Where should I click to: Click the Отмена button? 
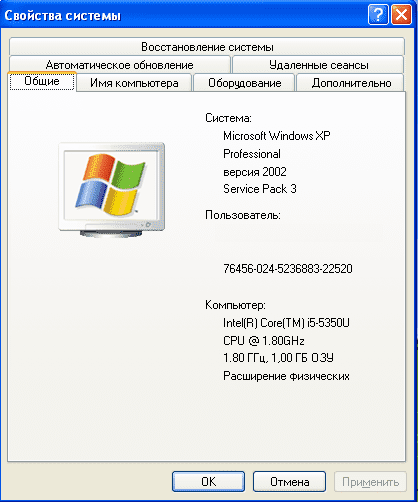pyautogui.click(x=289, y=481)
